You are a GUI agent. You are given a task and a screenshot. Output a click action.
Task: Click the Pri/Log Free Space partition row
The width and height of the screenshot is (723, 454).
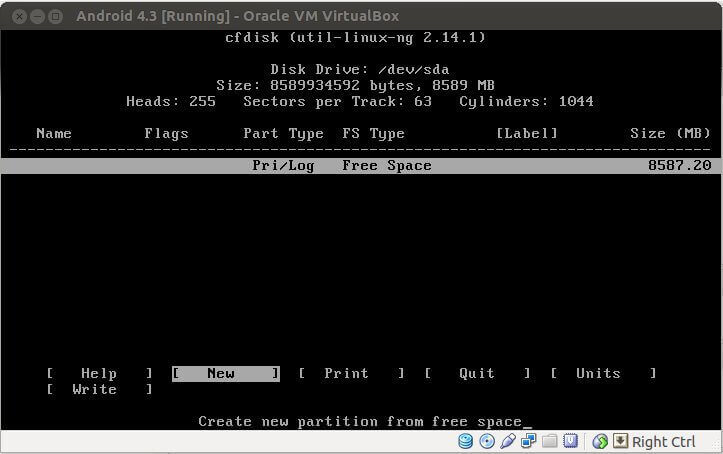click(x=362, y=165)
